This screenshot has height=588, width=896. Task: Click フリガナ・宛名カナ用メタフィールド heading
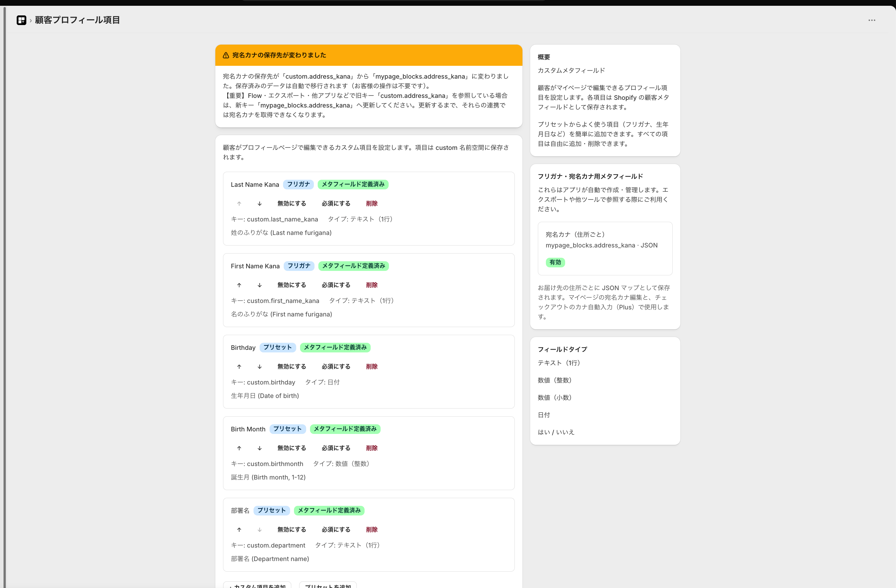pos(590,177)
